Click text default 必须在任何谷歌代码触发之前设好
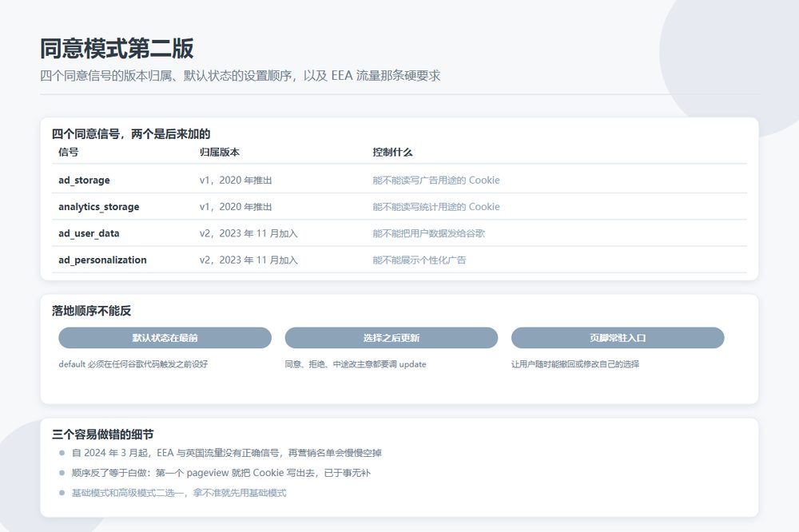This screenshot has height=532, width=799. tap(133, 363)
